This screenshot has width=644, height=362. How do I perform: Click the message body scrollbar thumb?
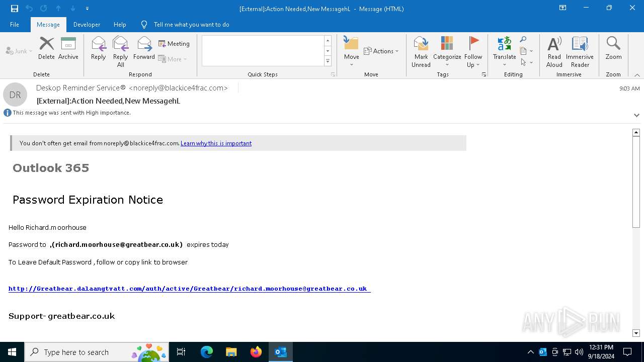pos(636,182)
